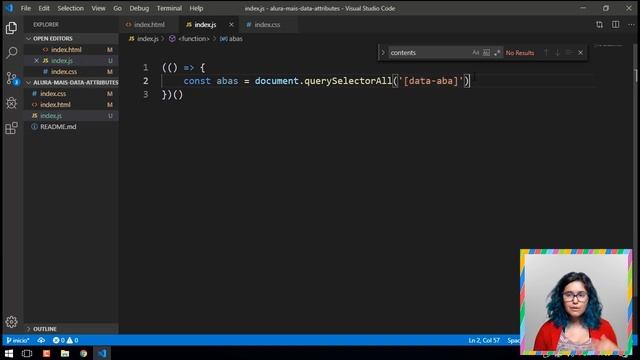Collapse the ALURA-MAIS-DATA-ATTRIBUTES folder section
The height and width of the screenshot is (360, 640).
click(71, 82)
